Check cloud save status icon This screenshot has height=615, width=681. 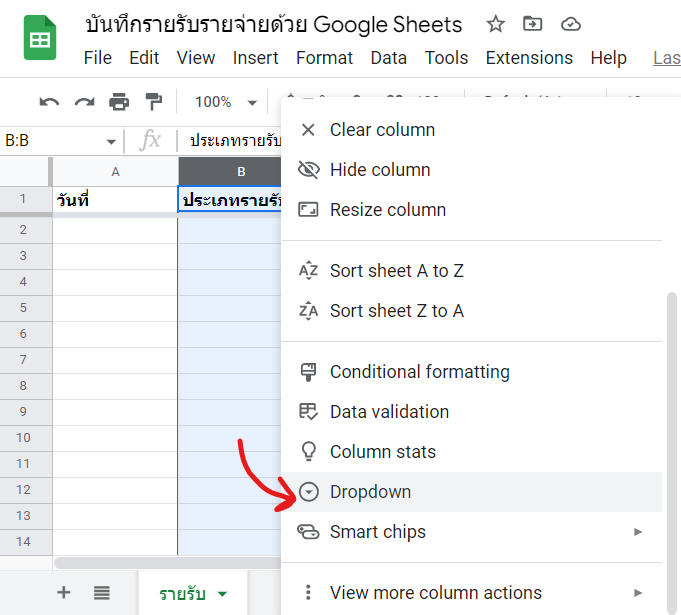[570, 24]
